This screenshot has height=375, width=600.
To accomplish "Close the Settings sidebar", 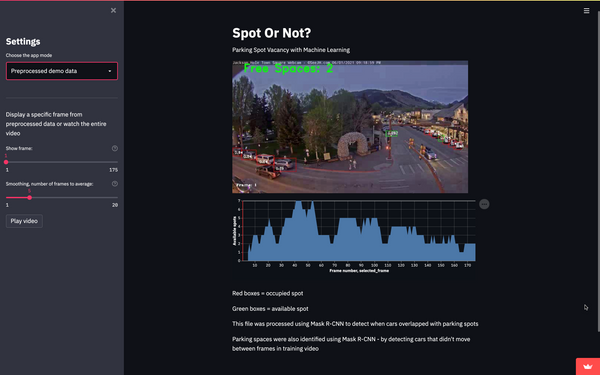I will click(x=113, y=10).
